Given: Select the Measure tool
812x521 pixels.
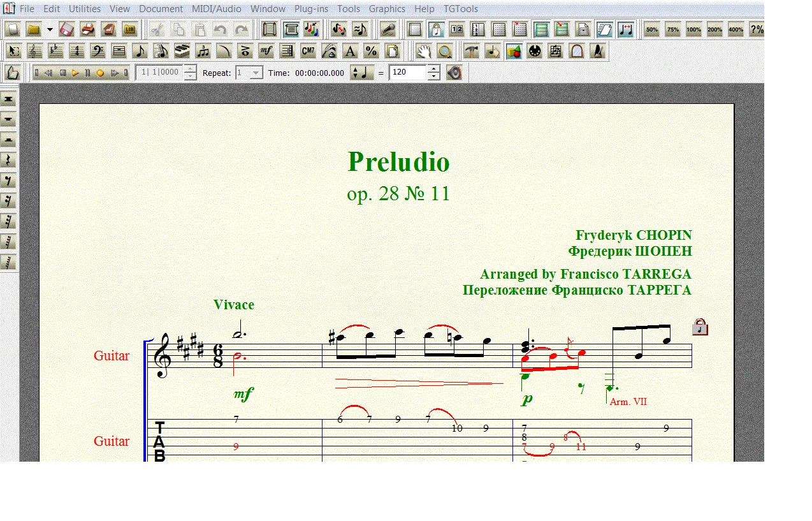Looking at the screenshot, I should coord(119,52).
